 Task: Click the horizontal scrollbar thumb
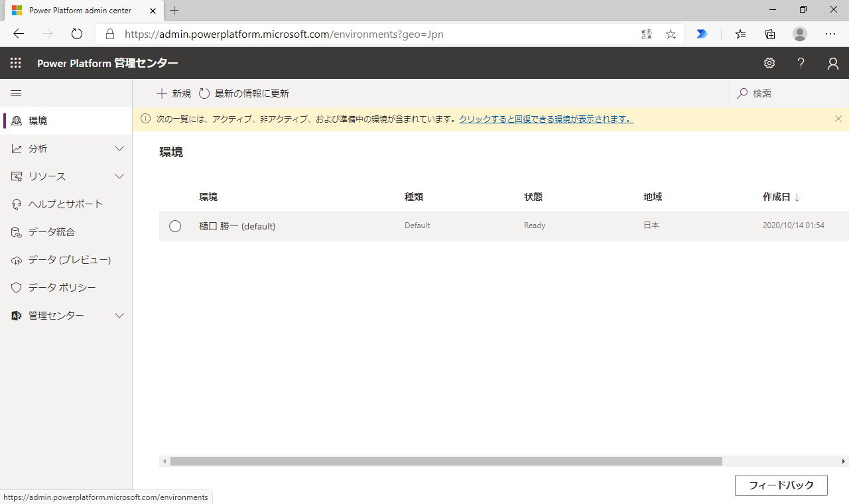(x=446, y=461)
